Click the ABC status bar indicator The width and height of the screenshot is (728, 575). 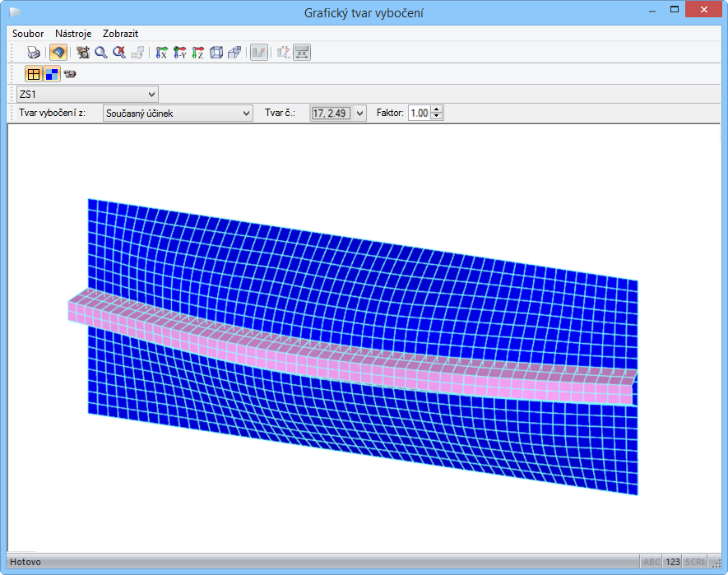point(651,562)
